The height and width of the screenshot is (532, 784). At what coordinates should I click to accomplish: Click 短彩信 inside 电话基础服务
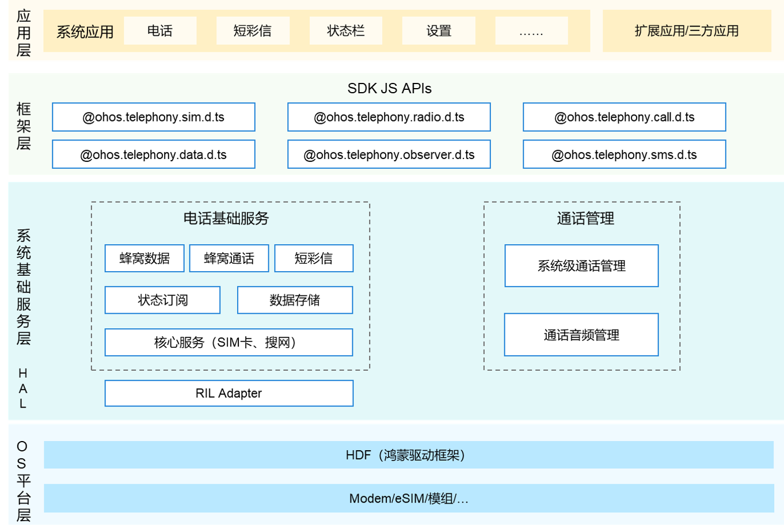(x=314, y=259)
